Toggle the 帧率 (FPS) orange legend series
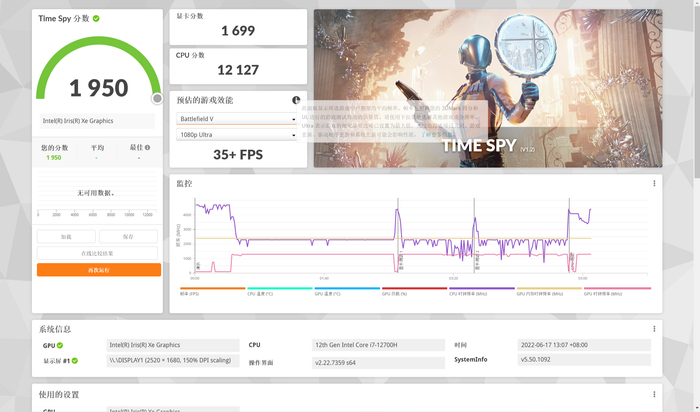This screenshot has height=412, width=700. (x=212, y=291)
